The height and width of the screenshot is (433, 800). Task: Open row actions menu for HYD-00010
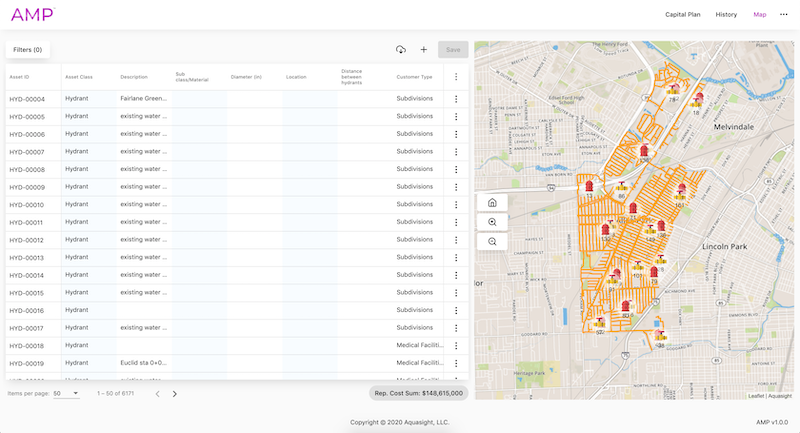tap(456, 205)
